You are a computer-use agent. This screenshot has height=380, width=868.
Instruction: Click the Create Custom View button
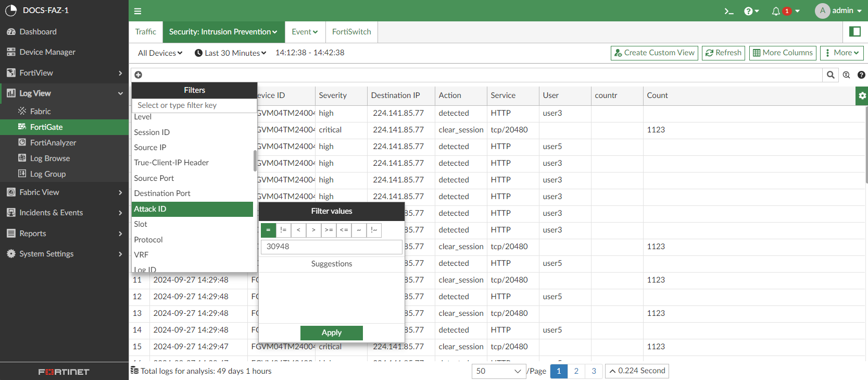click(x=655, y=53)
